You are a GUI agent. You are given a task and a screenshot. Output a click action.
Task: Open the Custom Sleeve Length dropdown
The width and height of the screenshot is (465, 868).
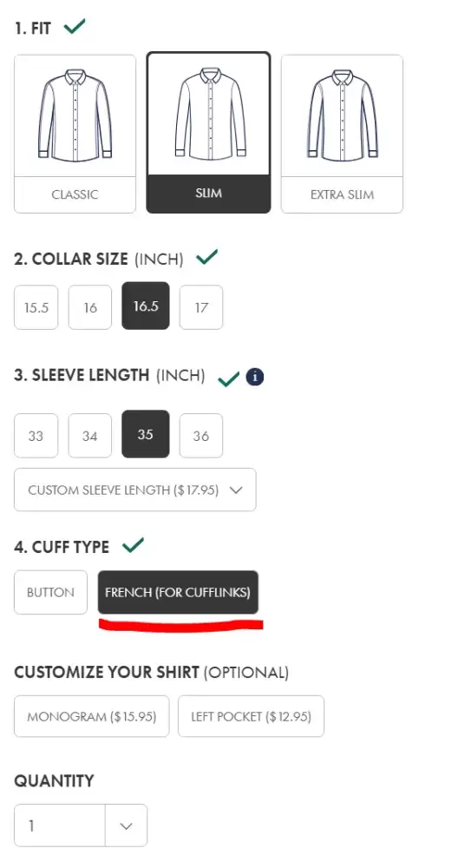click(x=135, y=490)
